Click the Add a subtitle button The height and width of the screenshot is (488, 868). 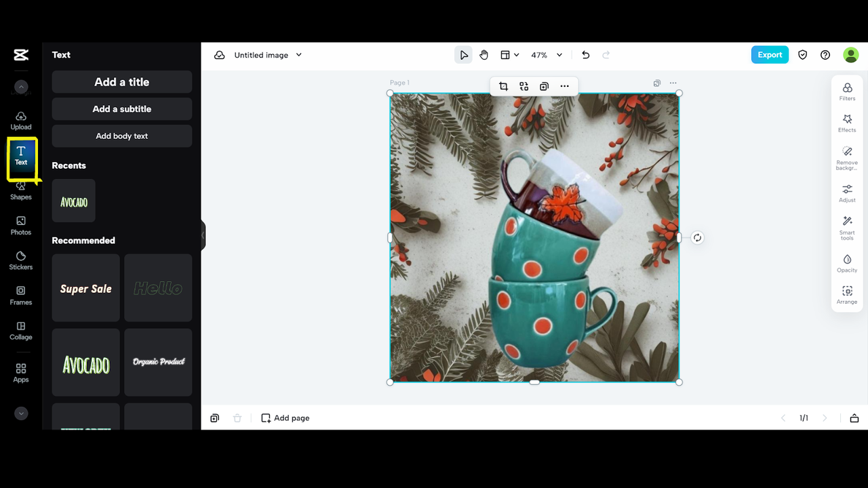(x=122, y=109)
